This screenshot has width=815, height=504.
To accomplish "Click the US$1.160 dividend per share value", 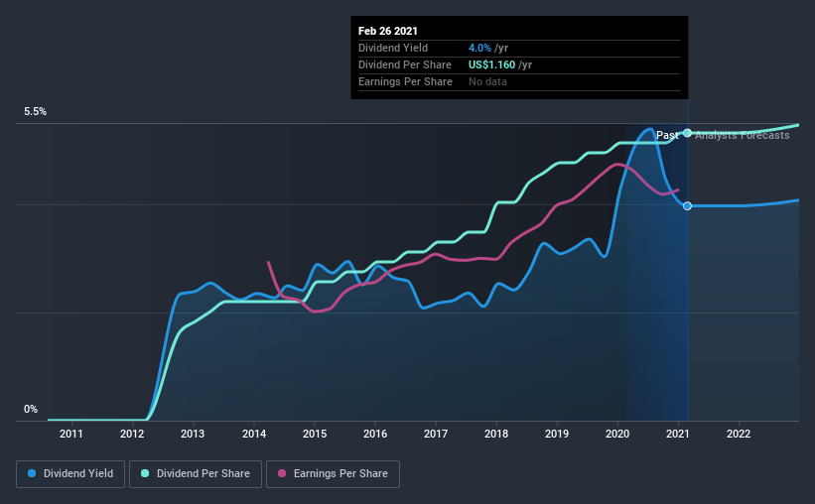I will coord(491,64).
